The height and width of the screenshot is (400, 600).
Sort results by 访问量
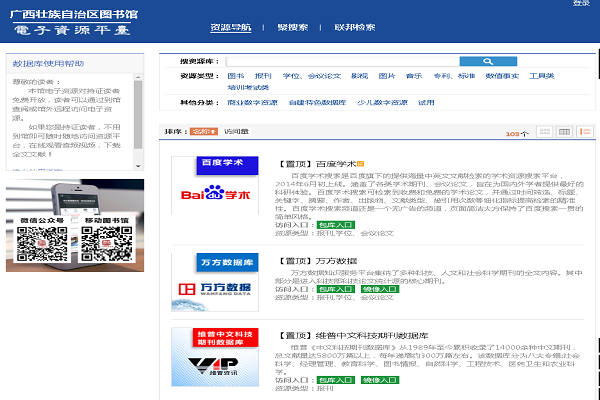236,131
